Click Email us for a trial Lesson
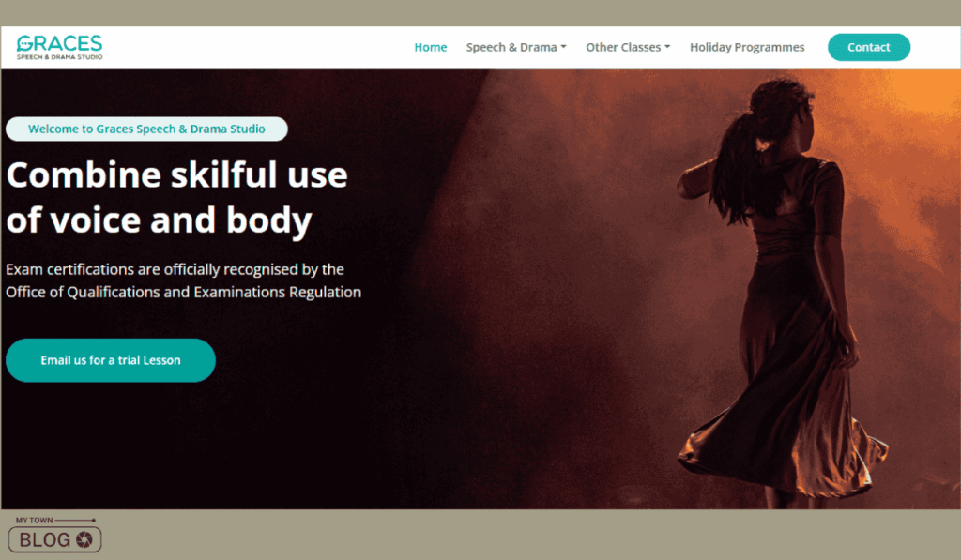 111,360
